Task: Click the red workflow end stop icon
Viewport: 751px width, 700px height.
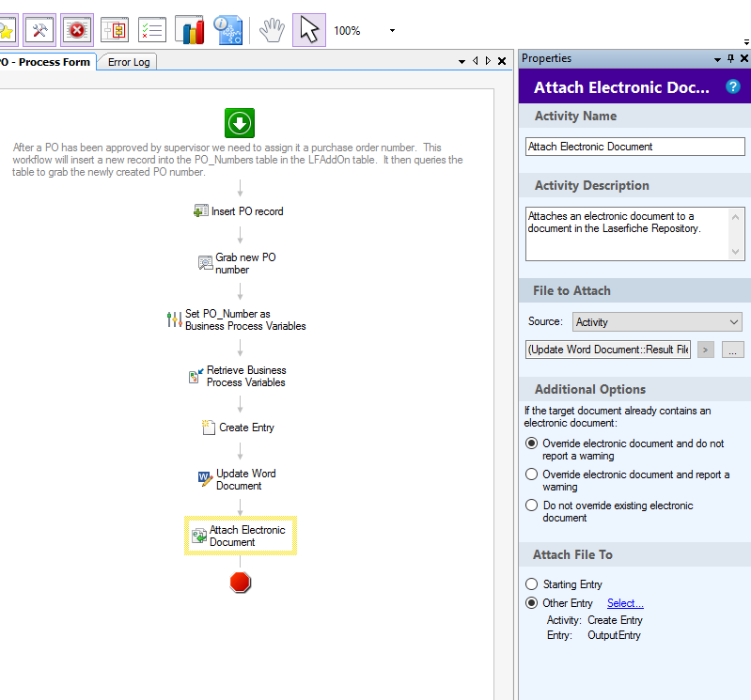Action: point(240,583)
